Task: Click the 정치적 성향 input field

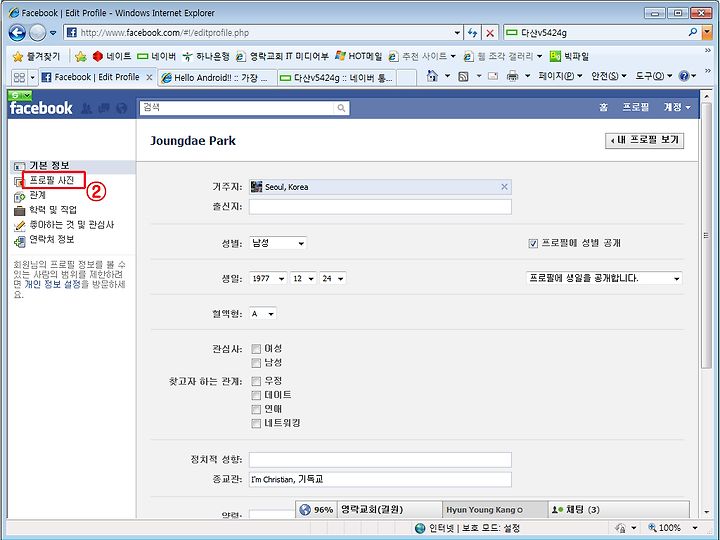Action: click(380, 460)
